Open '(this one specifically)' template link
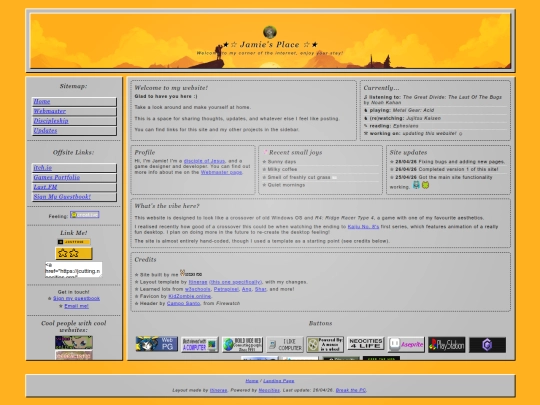 pyautogui.click(x=235, y=282)
